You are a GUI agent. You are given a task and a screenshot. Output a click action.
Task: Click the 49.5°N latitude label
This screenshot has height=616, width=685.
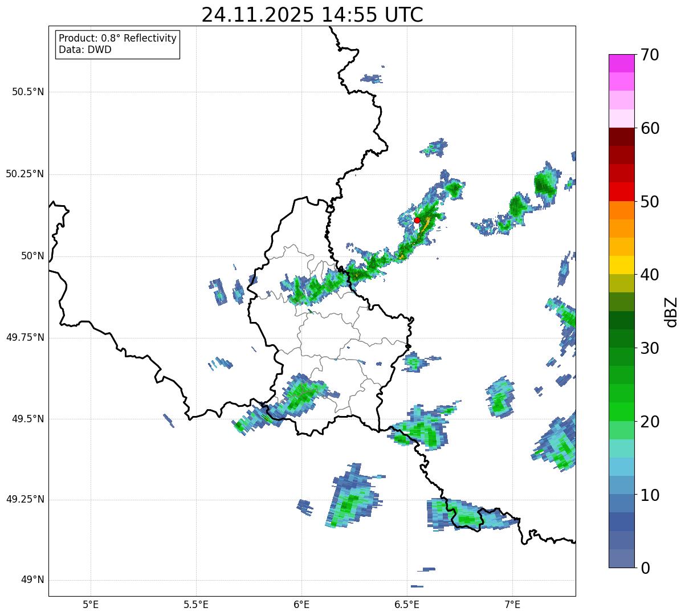(28, 419)
